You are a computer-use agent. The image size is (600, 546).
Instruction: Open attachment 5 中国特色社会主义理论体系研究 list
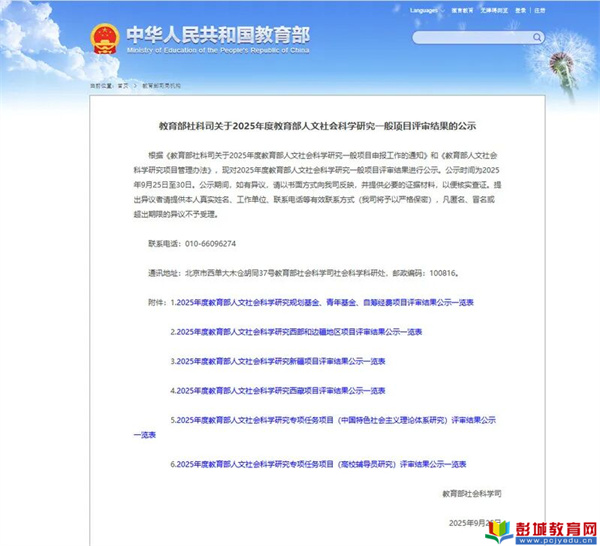tap(330, 420)
